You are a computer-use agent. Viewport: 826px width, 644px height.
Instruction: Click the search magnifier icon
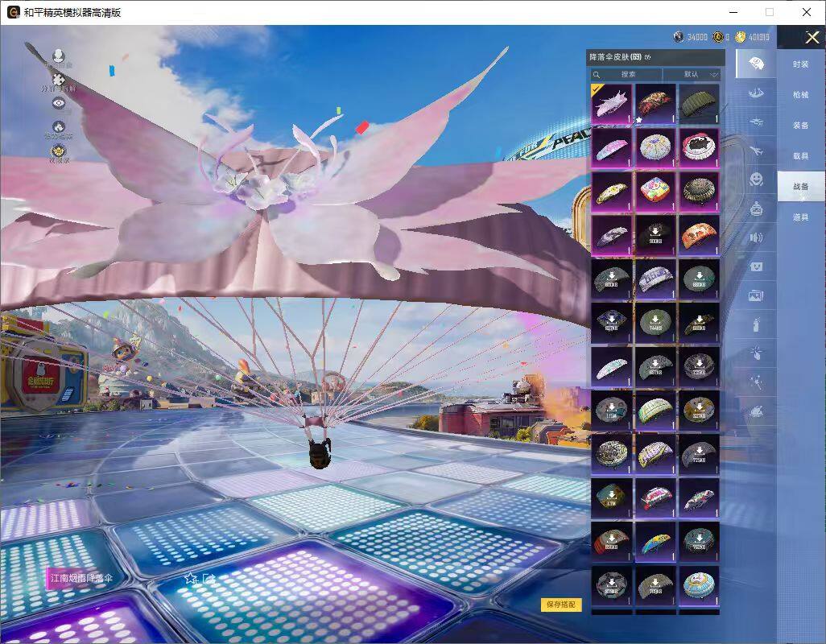tap(597, 75)
